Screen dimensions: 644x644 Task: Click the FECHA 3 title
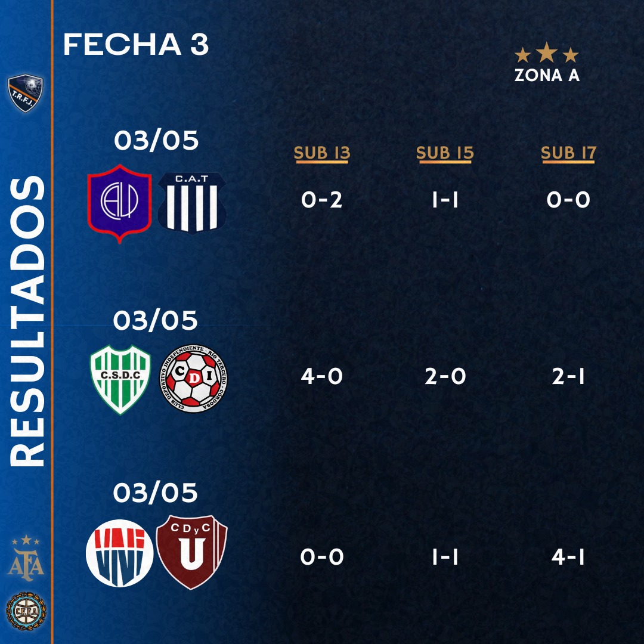[136, 45]
